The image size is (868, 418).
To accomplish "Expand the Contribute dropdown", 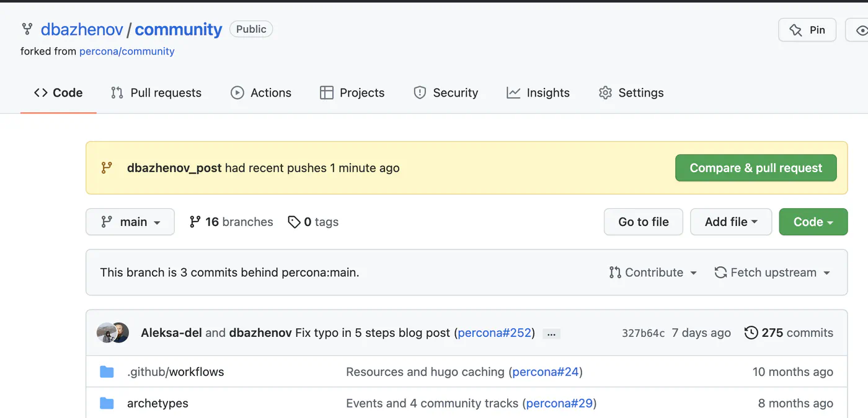I will pyautogui.click(x=653, y=272).
